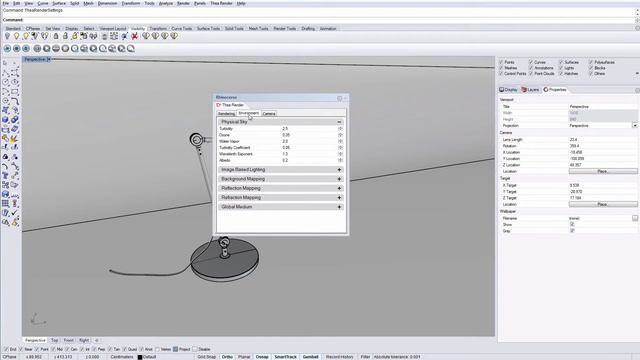640x360 pixels.
Task: Toggle the wallpaper Show checkbox
Action: click(x=572, y=224)
